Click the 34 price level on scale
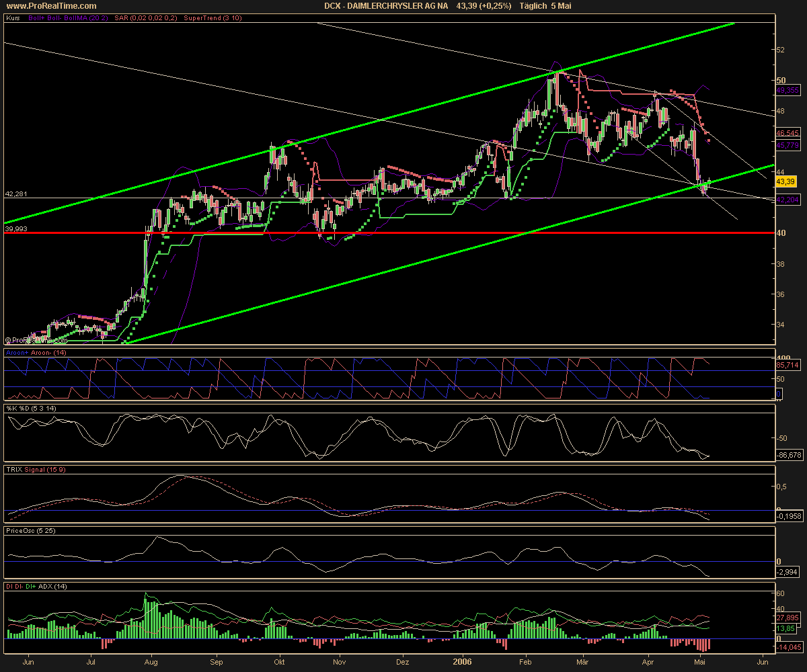807x672 pixels. (x=781, y=325)
